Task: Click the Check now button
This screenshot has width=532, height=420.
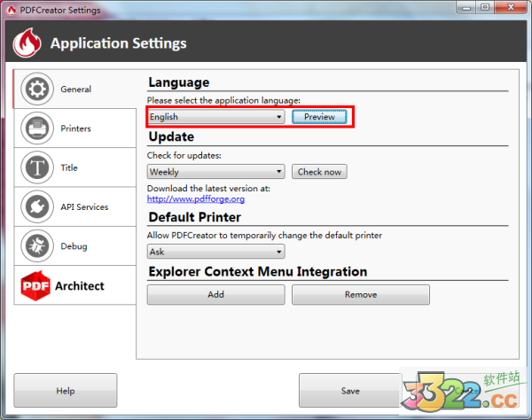Action: pyautogui.click(x=319, y=172)
